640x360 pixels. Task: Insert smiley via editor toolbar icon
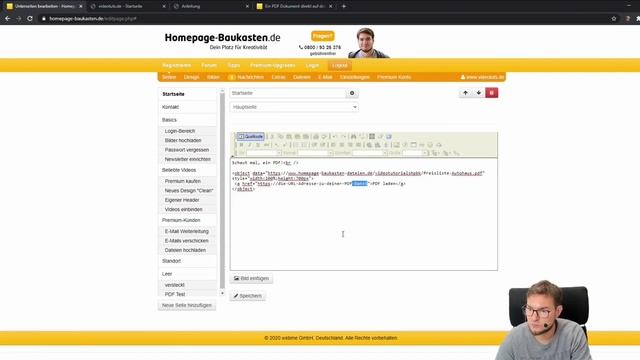coord(430,145)
